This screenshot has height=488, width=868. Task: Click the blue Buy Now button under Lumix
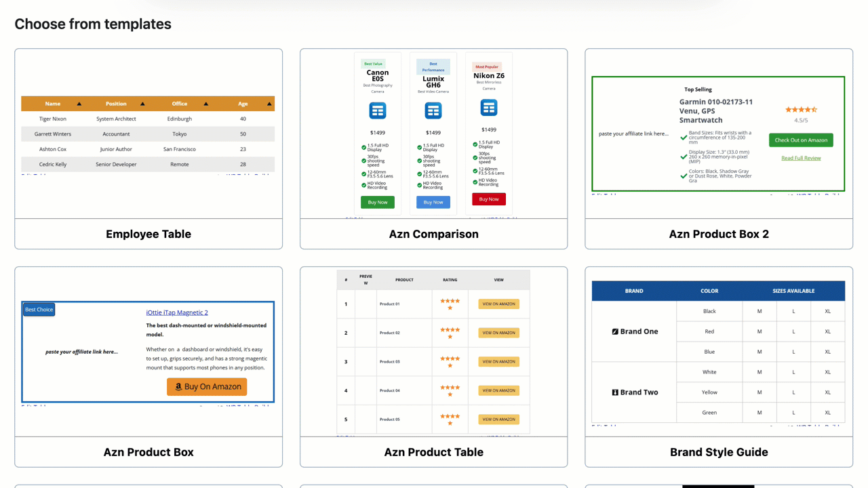pyautogui.click(x=433, y=202)
